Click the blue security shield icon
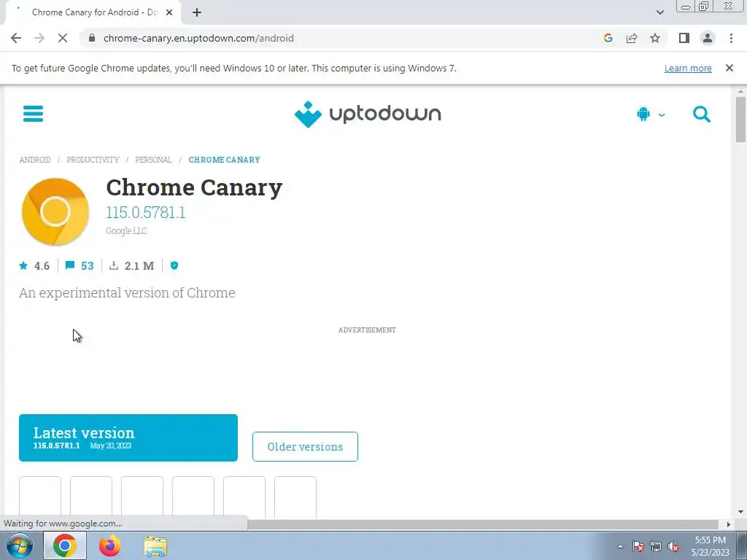 coord(174,265)
